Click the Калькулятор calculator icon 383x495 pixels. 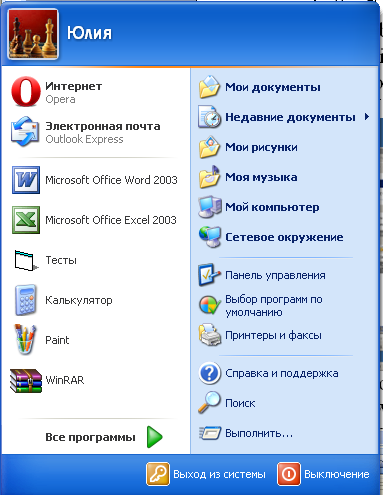[x=26, y=300]
